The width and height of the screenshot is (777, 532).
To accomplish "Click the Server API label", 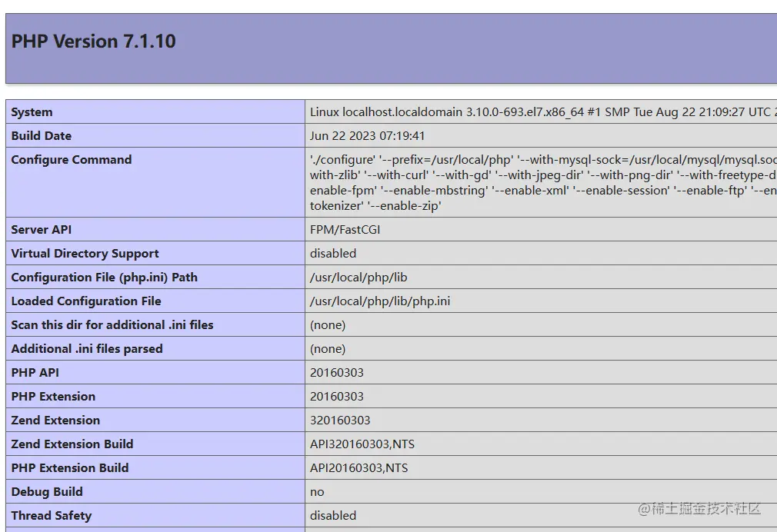I will [x=41, y=230].
